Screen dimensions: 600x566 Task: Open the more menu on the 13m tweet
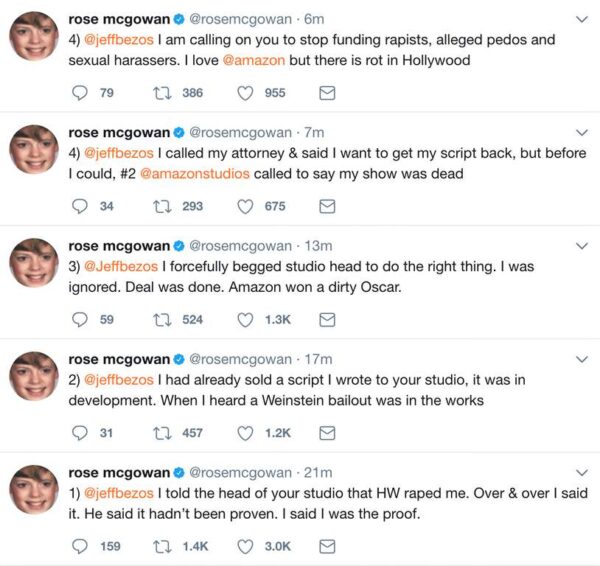(x=582, y=246)
